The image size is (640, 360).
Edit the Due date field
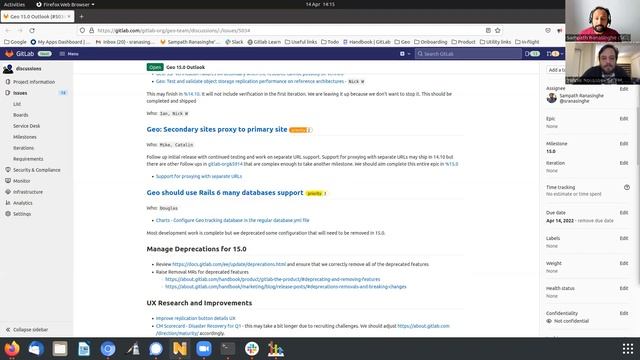624,213
